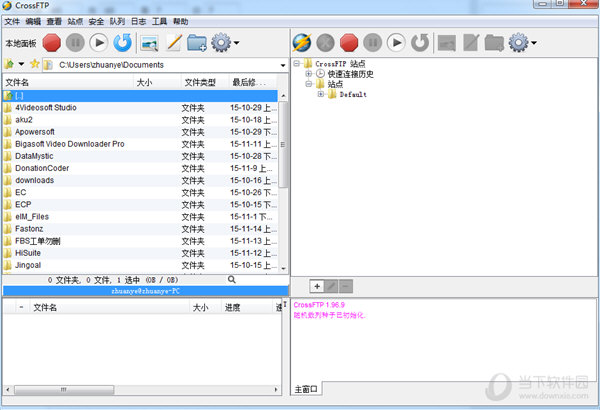Image resolution: width=600 pixels, height=410 pixels.
Task: Open the history dropdown next to up-folder icon
Action: [x=21, y=64]
